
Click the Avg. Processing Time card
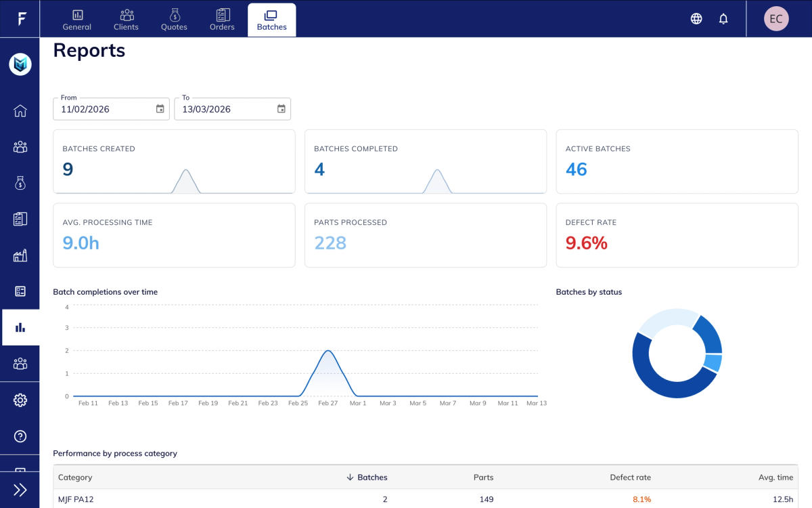174,235
